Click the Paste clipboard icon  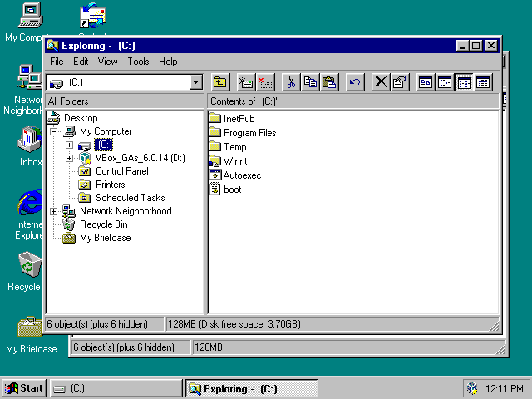coord(329,82)
